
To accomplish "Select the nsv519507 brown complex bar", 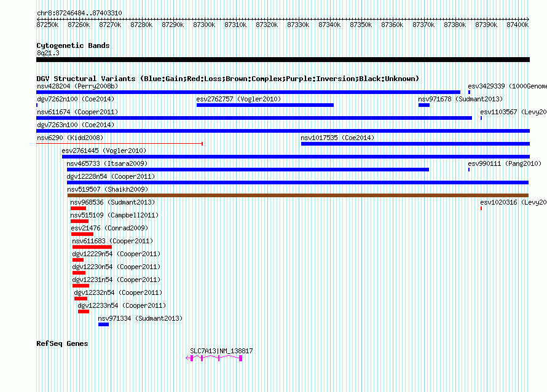I will tap(298, 195).
